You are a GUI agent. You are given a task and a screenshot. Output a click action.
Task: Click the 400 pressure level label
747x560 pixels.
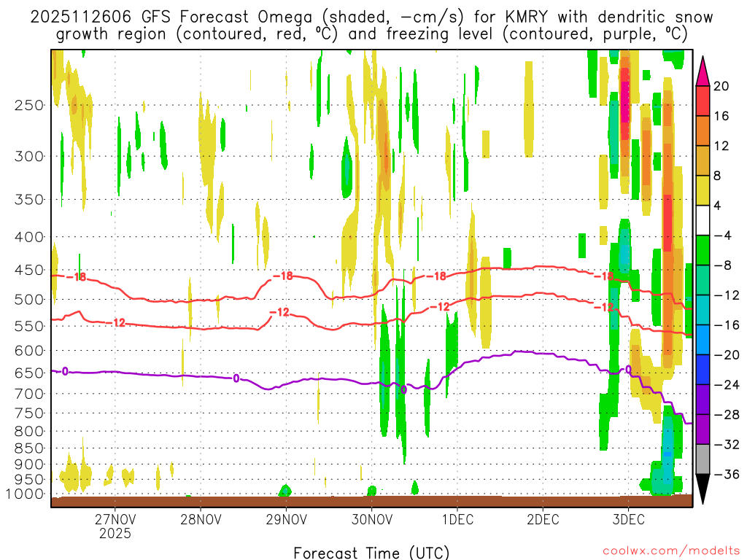(x=29, y=237)
